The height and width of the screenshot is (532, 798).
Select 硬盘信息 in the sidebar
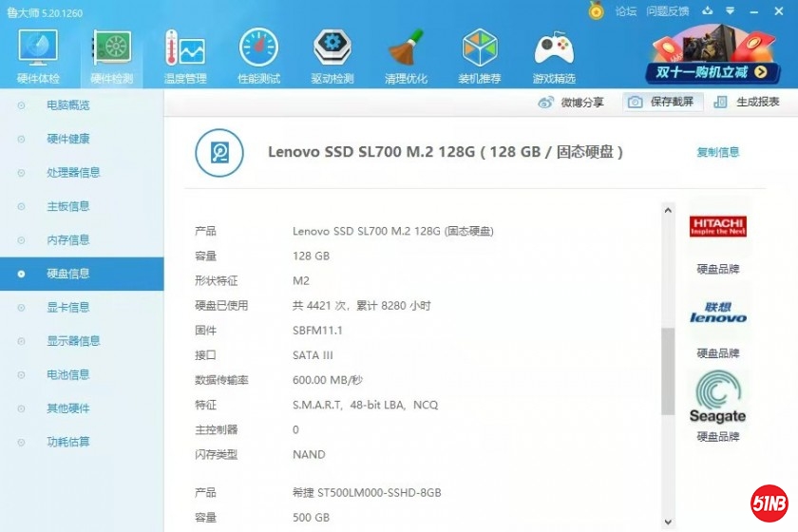tap(82, 274)
